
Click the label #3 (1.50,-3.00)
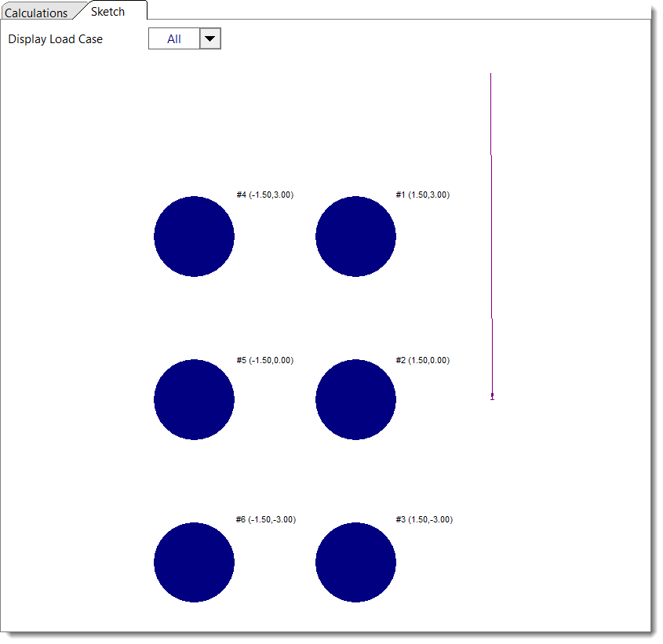point(424,519)
